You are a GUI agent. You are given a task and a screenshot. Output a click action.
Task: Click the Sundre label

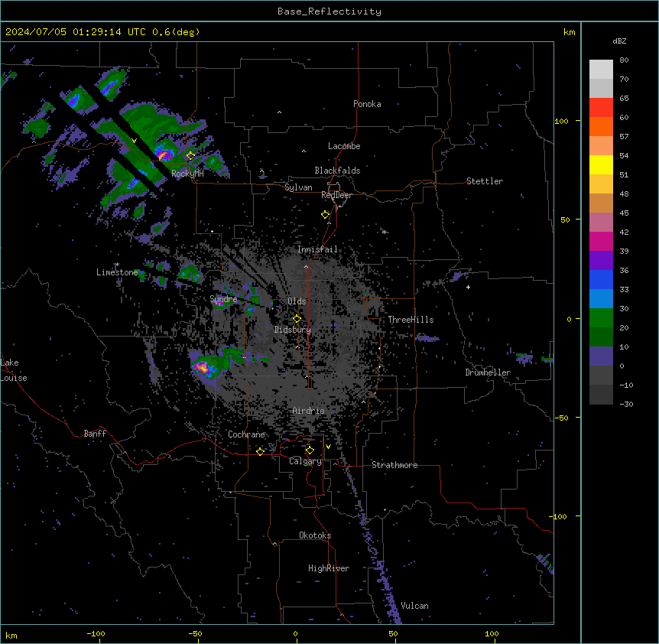223,299
